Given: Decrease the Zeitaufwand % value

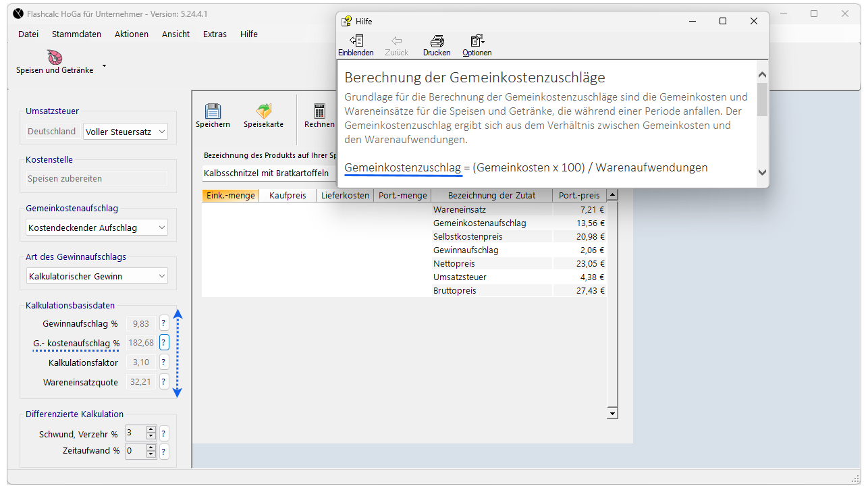Looking at the screenshot, I should pos(151,454).
